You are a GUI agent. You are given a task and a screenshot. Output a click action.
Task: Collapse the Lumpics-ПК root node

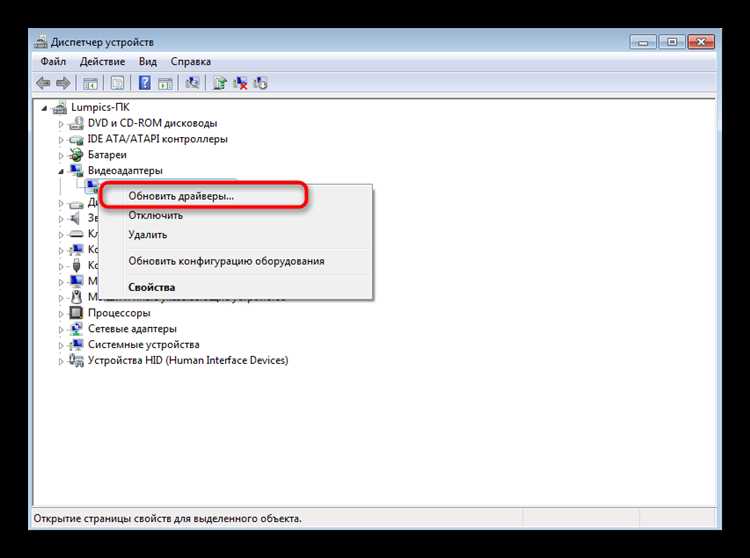[44, 109]
